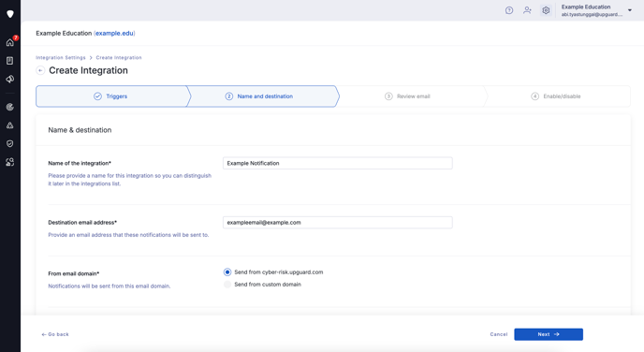Click the back arrow beside Create Integration
The height and width of the screenshot is (352, 644).
coord(40,70)
